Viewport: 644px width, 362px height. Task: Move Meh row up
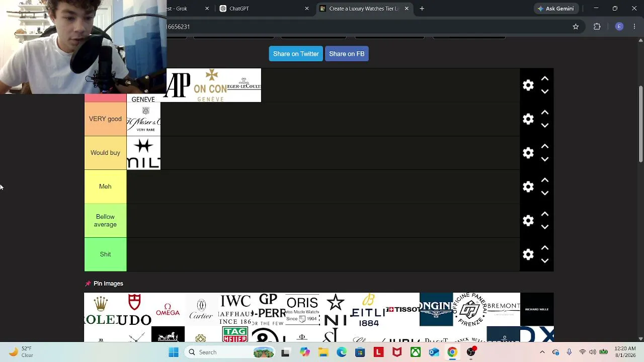click(x=545, y=180)
